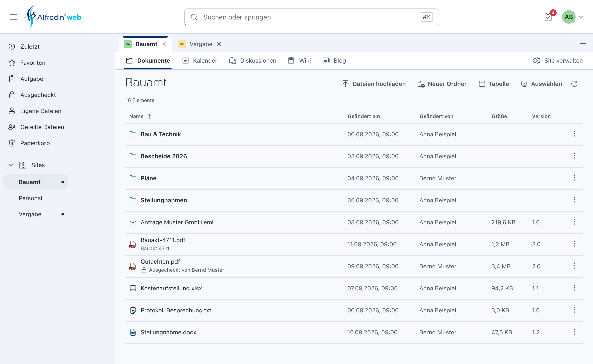Toggle Name column sort arrow
This screenshot has height=364, width=593.
(x=149, y=117)
